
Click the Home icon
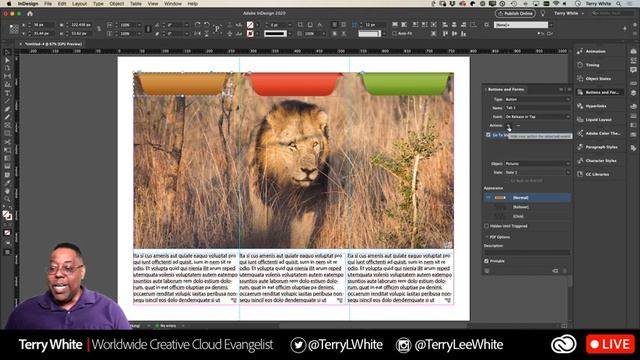[30, 13]
